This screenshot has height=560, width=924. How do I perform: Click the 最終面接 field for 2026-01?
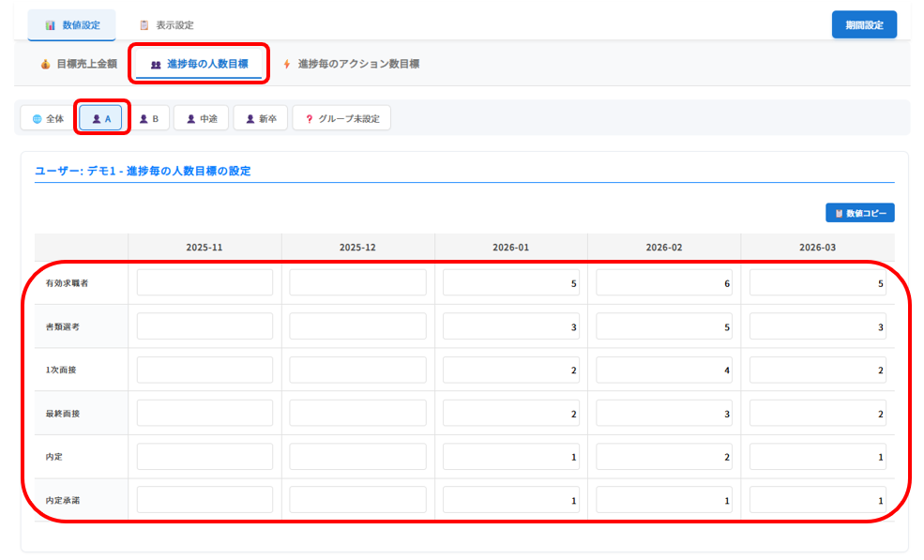pyautogui.click(x=510, y=414)
